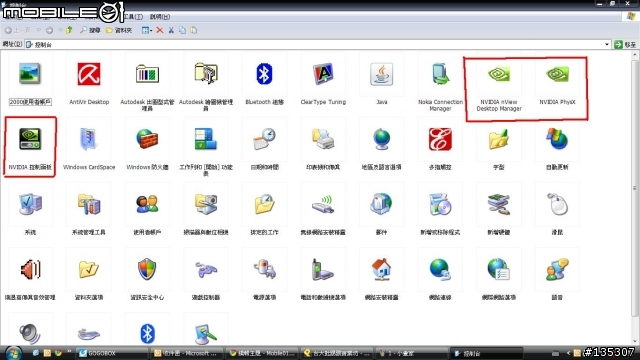Image resolution: width=640 pixels, height=360 pixels.
Task: Open NVIDIA nView Desktop Manager
Action: click(x=499, y=74)
